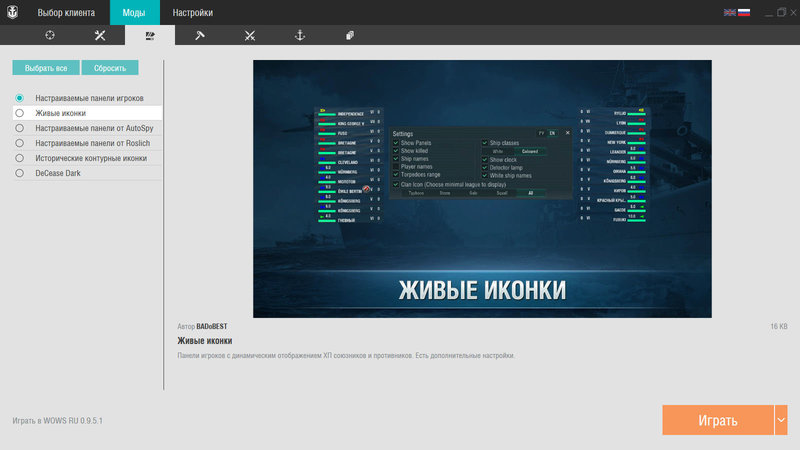Click the orange Играть button
The image size is (800, 450).
click(x=718, y=420)
